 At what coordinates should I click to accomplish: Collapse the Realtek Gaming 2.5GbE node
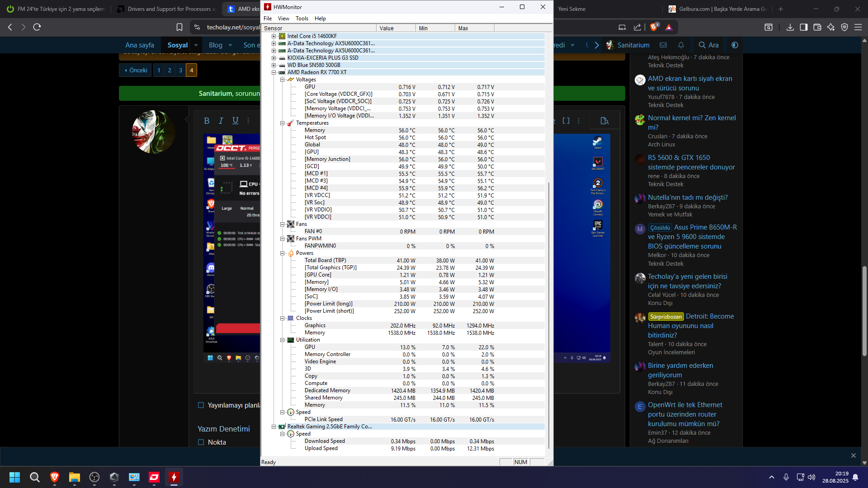click(x=274, y=427)
